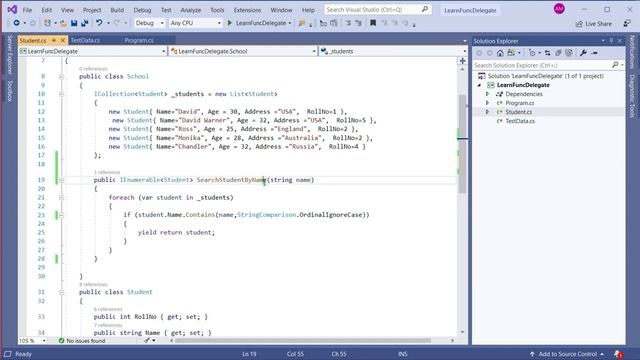Open the _students member dropdown
Viewport: 640px width, 360px height.
coord(393,51)
